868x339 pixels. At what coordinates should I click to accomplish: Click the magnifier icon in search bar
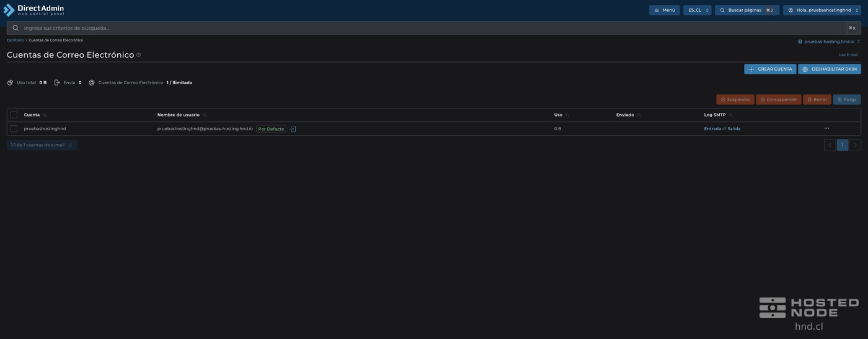point(15,28)
